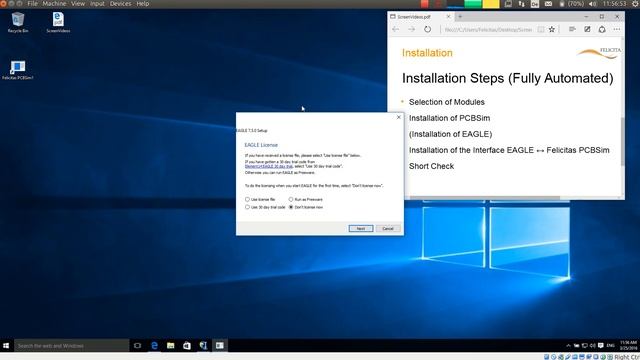Open Edge's More actions ellipsis menu

(617, 29)
